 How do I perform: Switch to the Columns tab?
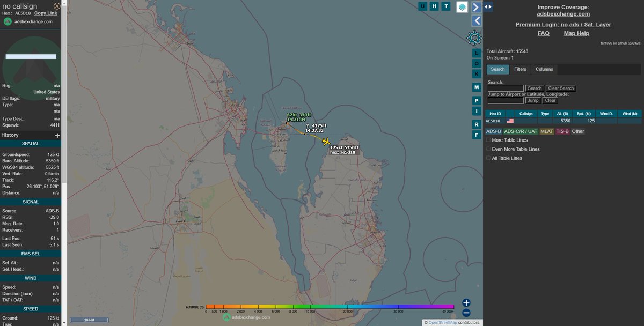click(544, 69)
